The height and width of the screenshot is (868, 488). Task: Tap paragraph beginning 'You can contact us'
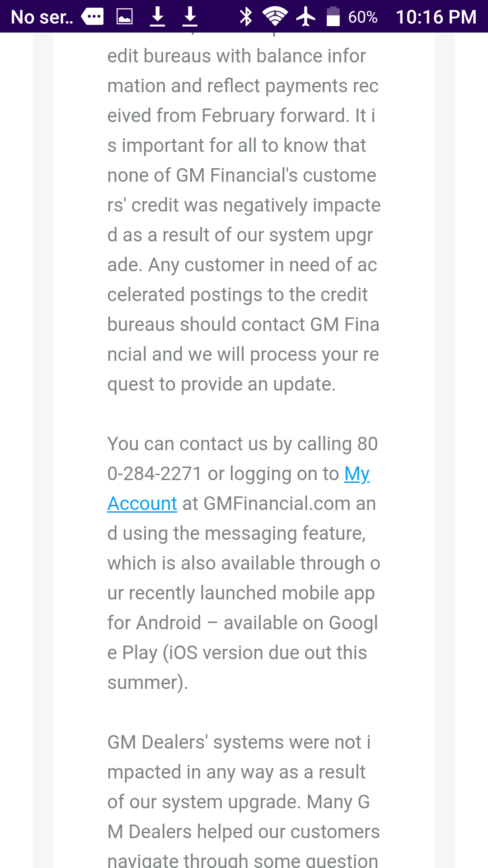pos(244,563)
